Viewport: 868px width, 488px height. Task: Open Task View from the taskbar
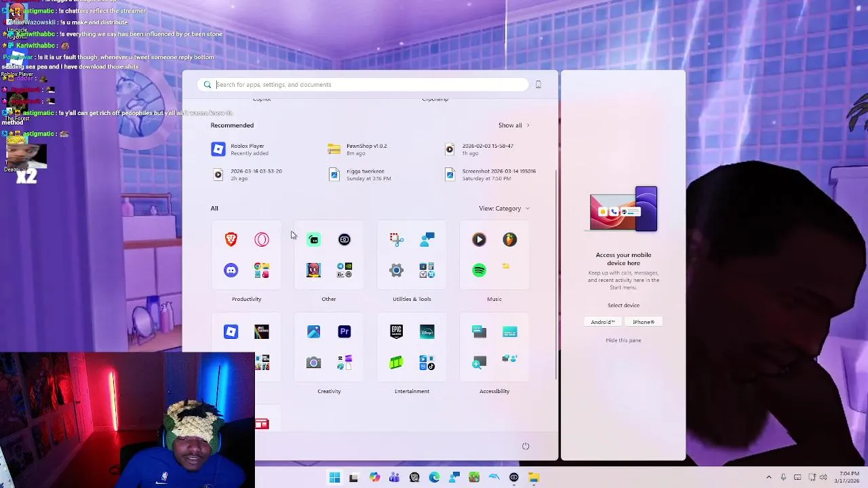[353, 478]
